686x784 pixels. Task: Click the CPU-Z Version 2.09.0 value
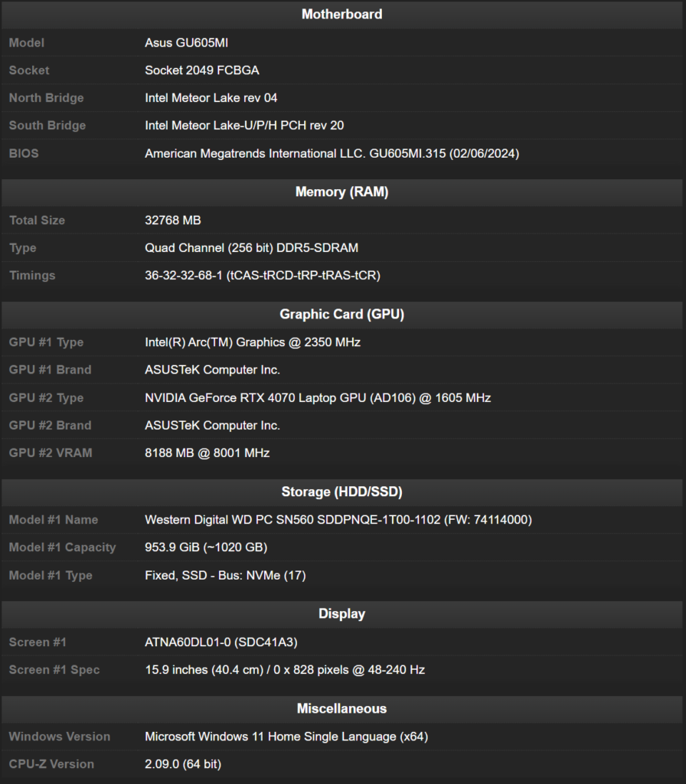click(183, 764)
